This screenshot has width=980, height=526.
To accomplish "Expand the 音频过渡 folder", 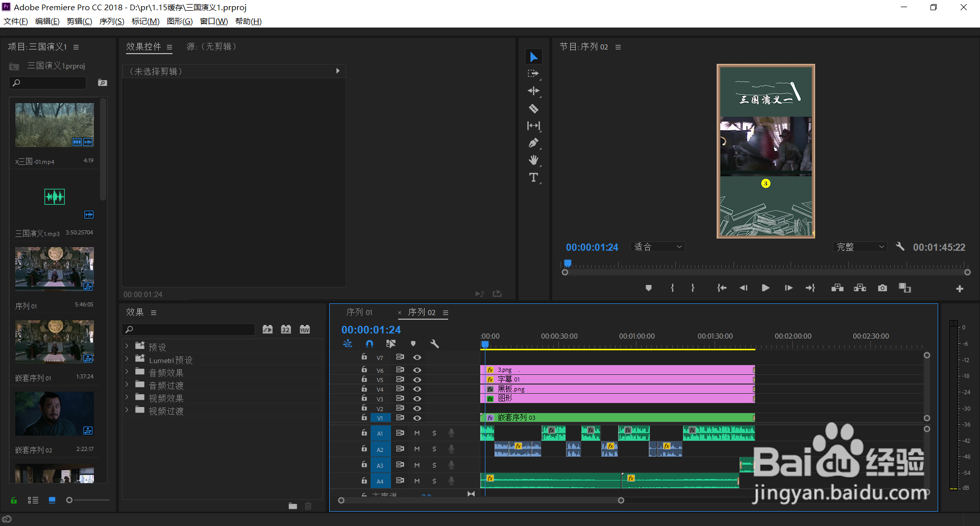I will coord(127,385).
